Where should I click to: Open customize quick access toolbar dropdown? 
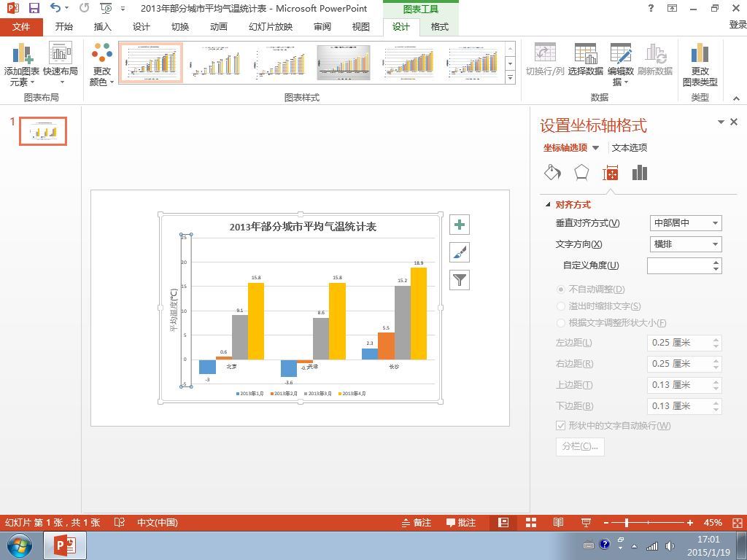(123, 9)
